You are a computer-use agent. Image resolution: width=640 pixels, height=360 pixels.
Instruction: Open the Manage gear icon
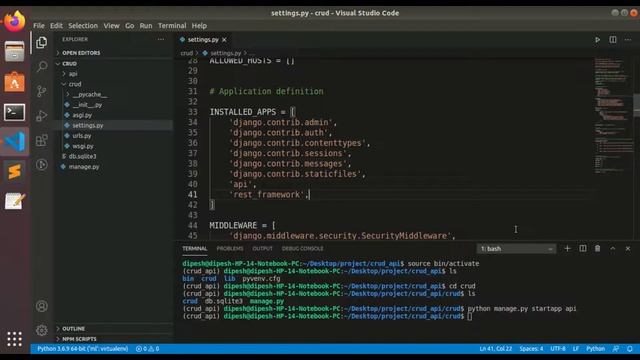41,330
